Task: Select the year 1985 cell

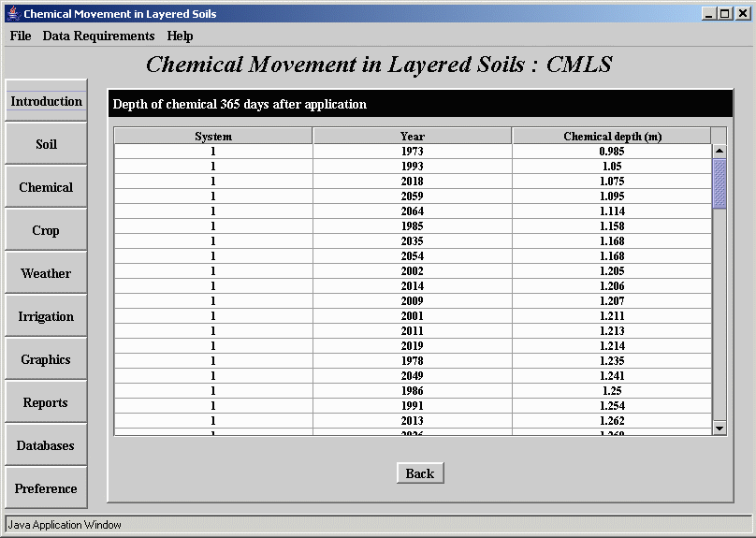Action: coord(413,226)
